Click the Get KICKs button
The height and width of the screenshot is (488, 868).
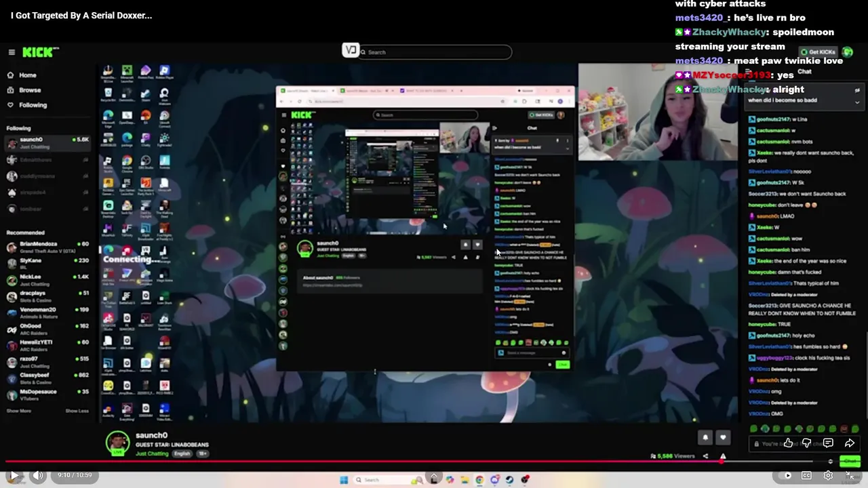[x=818, y=52]
